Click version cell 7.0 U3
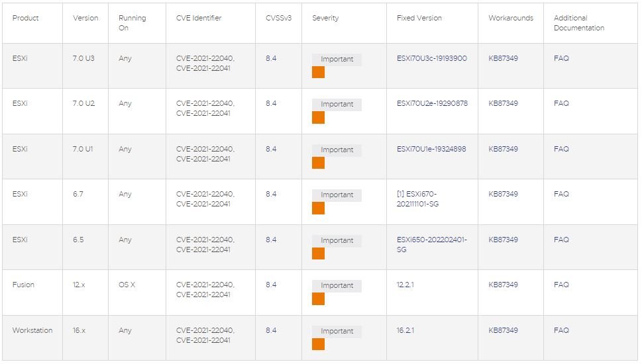Image resolution: width=642 pixels, height=364 pixels. [x=83, y=58]
